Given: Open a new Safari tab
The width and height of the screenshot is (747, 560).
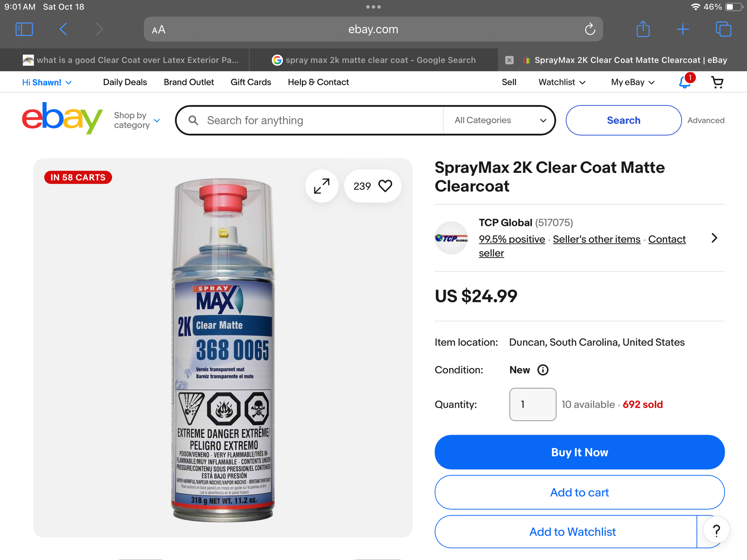Looking at the screenshot, I should pyautogui.click(x=682, y=29).
